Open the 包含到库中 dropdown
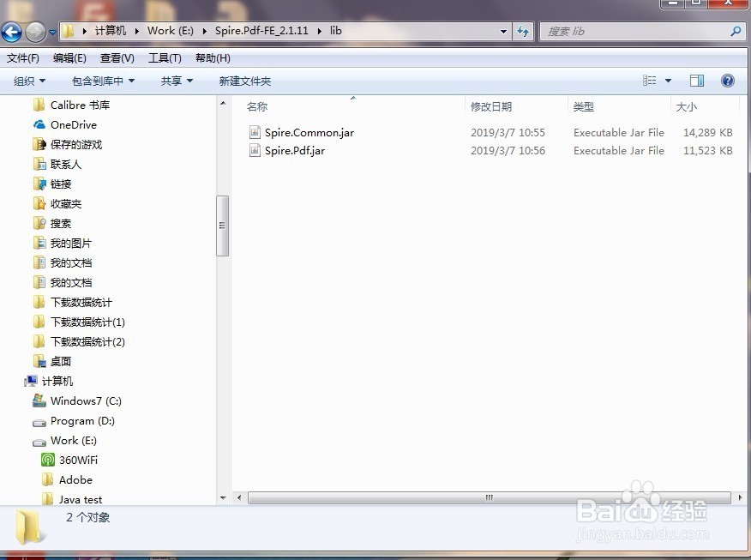751x560 pixels. click(x=103, y=81)
